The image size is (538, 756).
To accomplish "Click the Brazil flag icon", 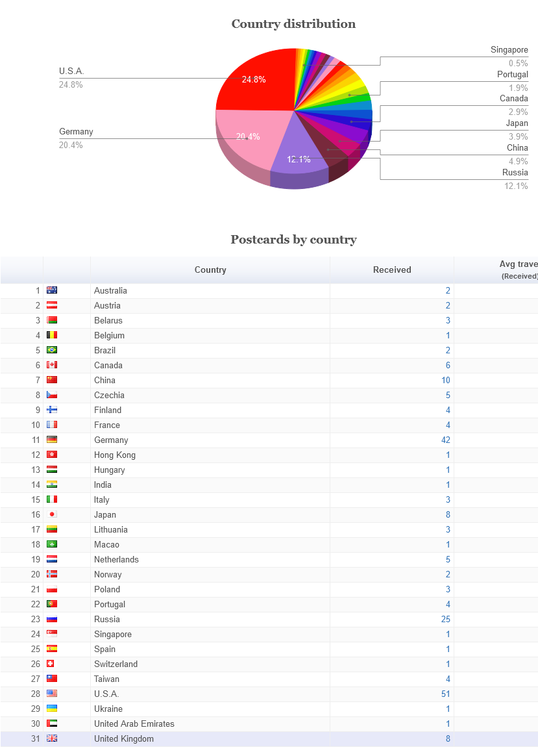I will [52, 350].
